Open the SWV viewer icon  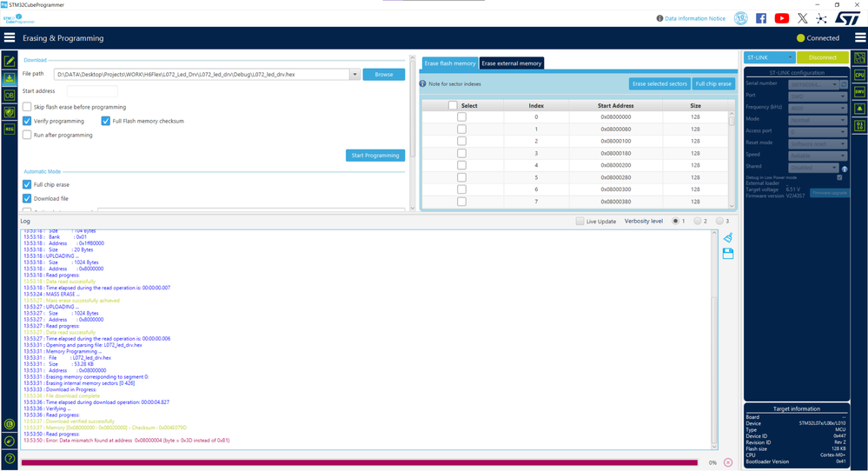859,91
